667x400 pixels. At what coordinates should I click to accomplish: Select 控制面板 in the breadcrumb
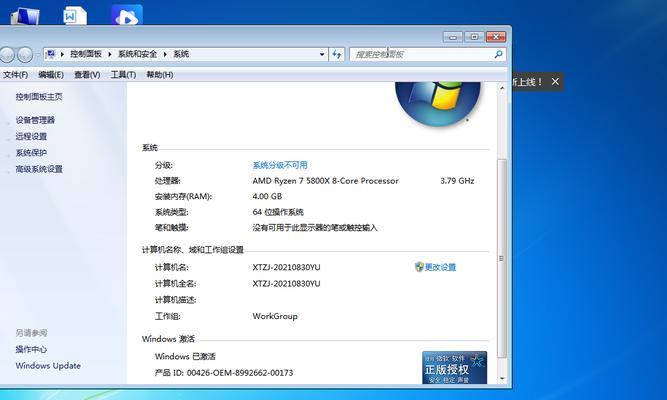[x=86, y=54]
